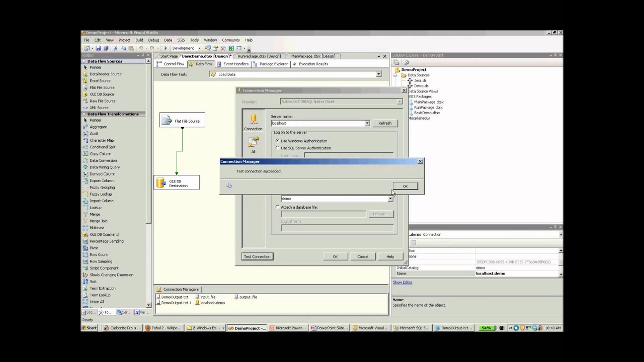Select the OLE DB Destination component on canvas

177,183
